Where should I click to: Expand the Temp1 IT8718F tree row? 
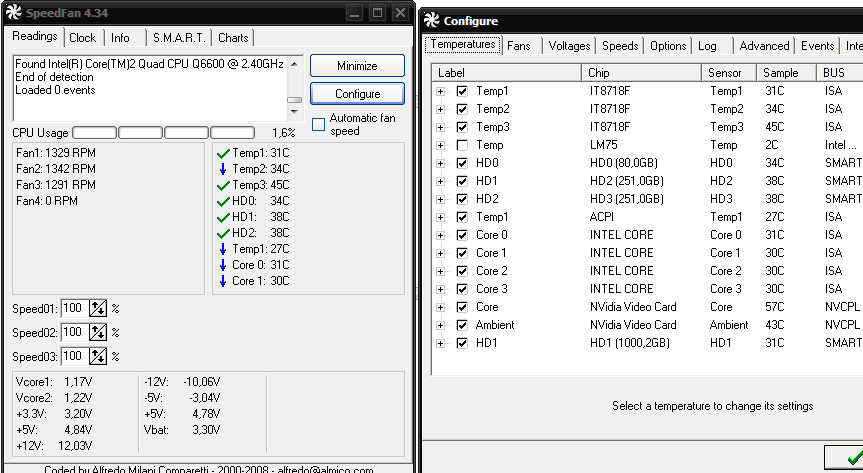click(x=440, y=91)
